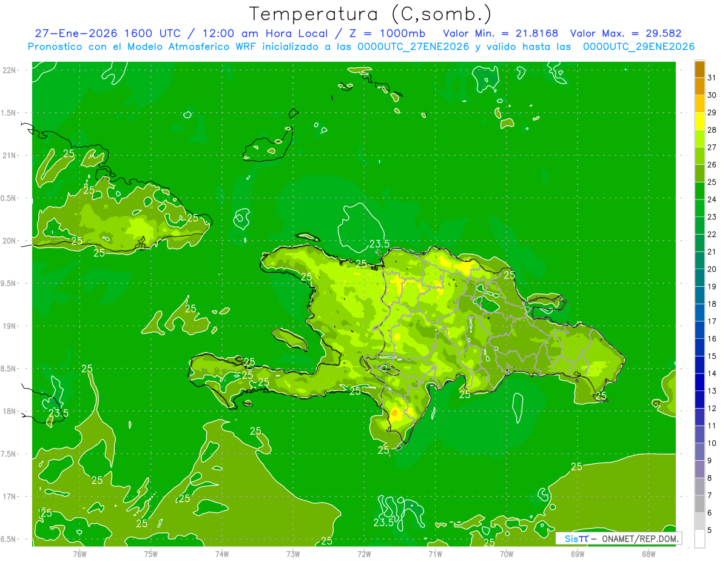
Task: Pick the blue swatch between 13 and 14
Action: point(699,382)
